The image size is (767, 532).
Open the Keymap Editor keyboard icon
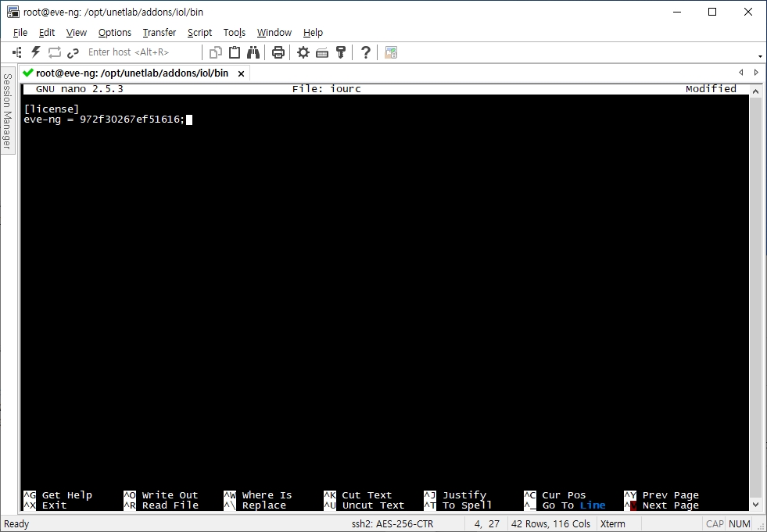322,52
